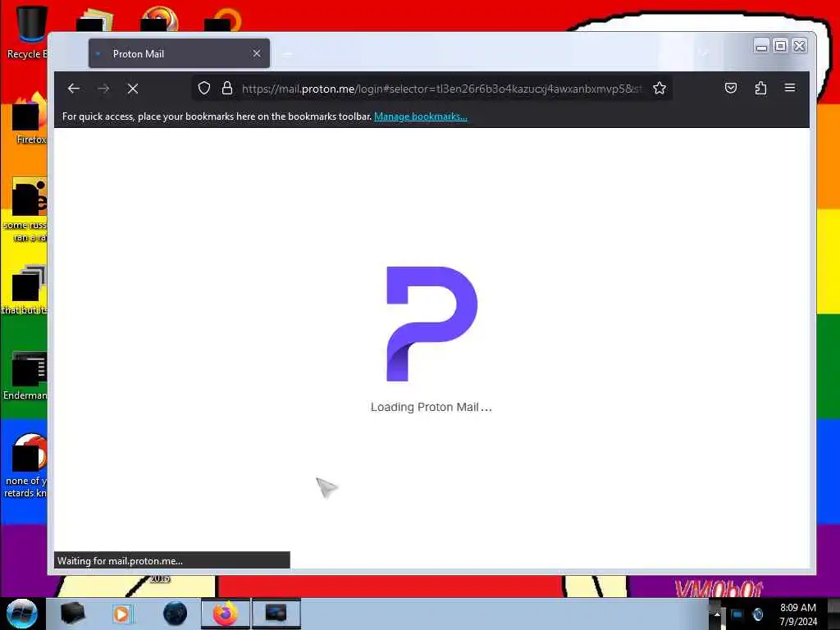The image size is (840, 630).
Task: Stop loading the page with the X button
Action: 133,89
